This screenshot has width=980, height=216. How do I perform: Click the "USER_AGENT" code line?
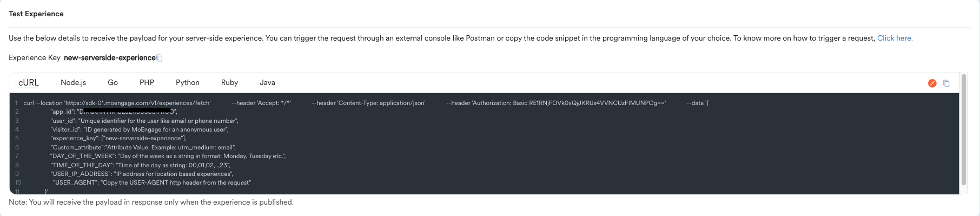pyautogui.click(x=152, y=182)
